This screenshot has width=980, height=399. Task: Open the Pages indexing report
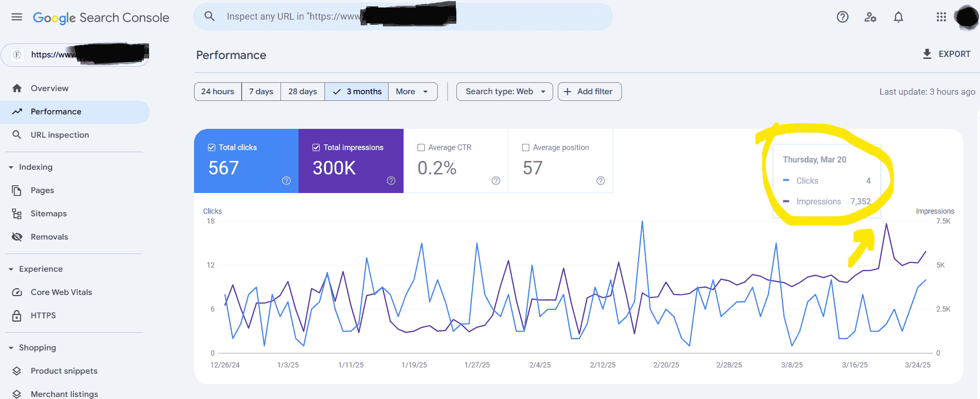tap(75, 190)
